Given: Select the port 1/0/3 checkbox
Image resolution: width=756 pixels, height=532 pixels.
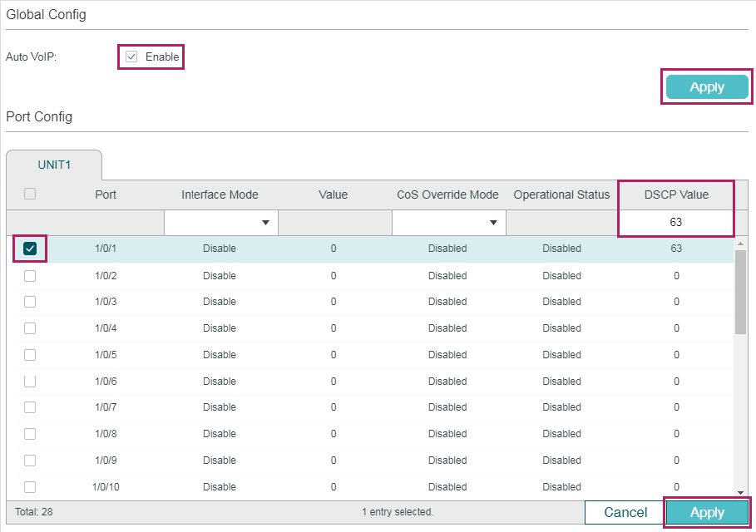Looking at the screenshot, I should point(30,302).
